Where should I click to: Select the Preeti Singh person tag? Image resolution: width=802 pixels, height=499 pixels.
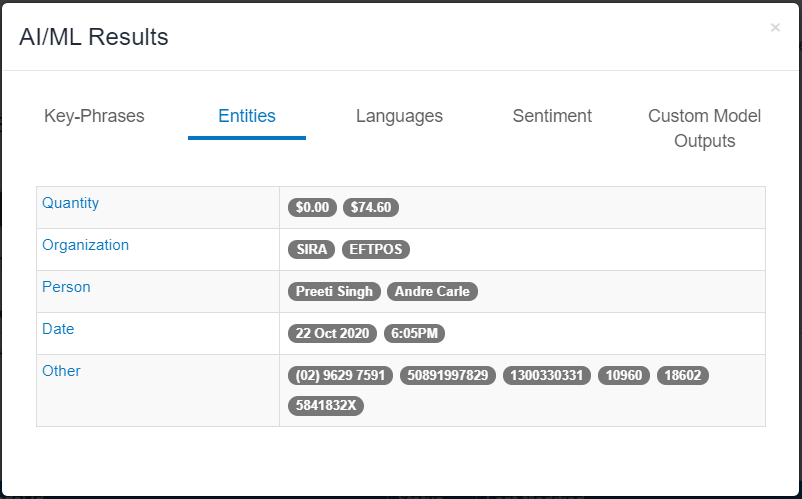point(335,291)
